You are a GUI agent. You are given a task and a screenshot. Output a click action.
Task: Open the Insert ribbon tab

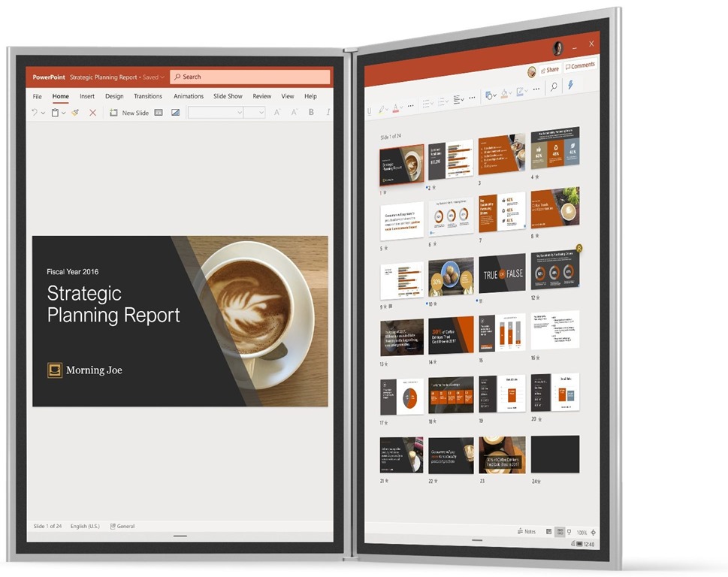[87, 96]
